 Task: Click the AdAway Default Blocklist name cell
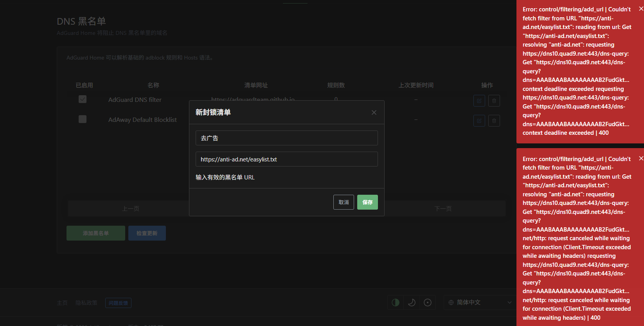click(x=142, y=120)
